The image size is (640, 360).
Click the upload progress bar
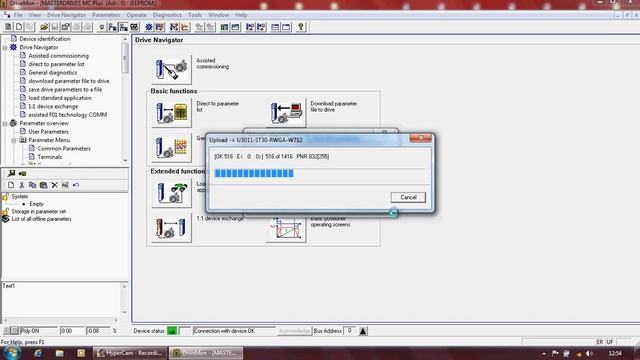(x=319, y=173)
